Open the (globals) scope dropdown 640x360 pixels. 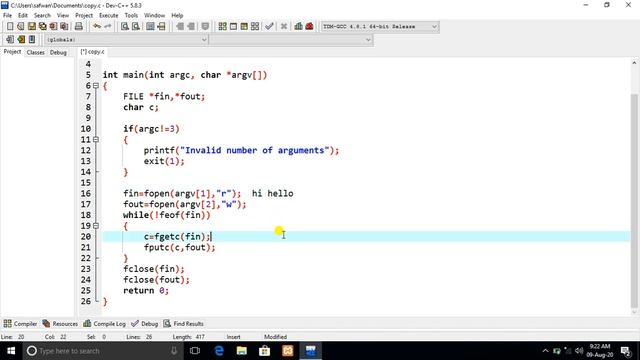pyautogui.click(x=126, y=40)
